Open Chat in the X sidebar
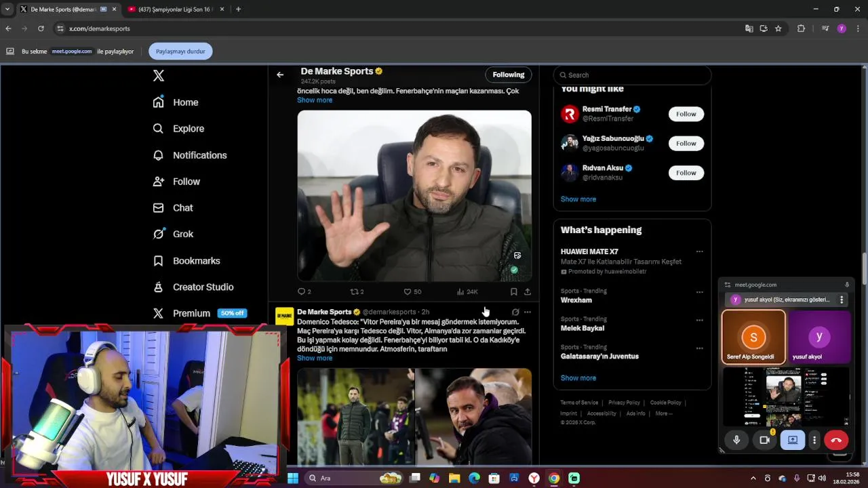 [x=173, y=208]
